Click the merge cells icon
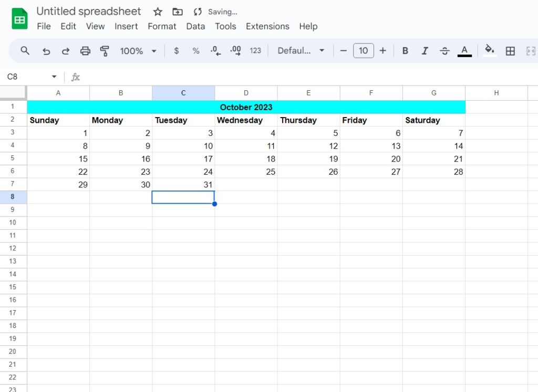Image resolution: width=538 pixels, height=392 pixels. point(531,51)
